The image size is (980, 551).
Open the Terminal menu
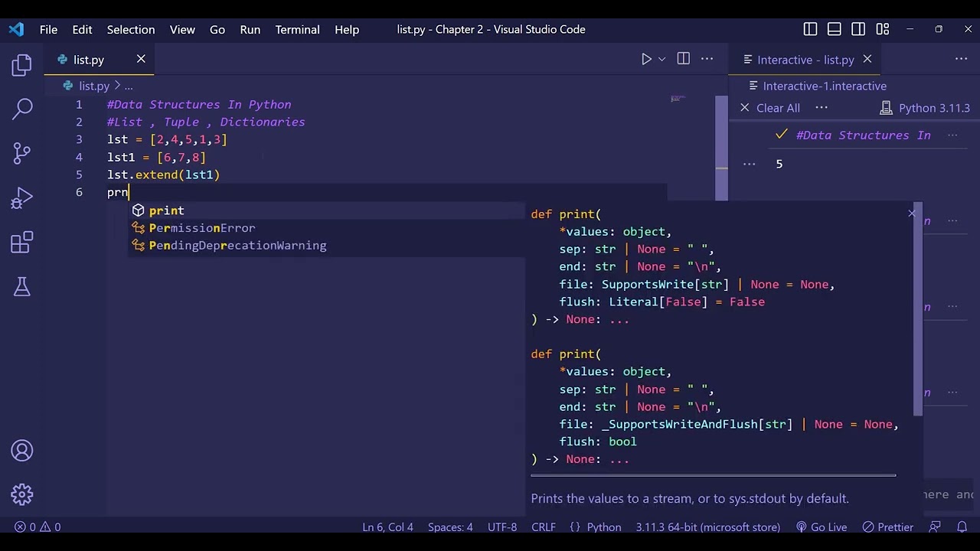pos(297,29)
